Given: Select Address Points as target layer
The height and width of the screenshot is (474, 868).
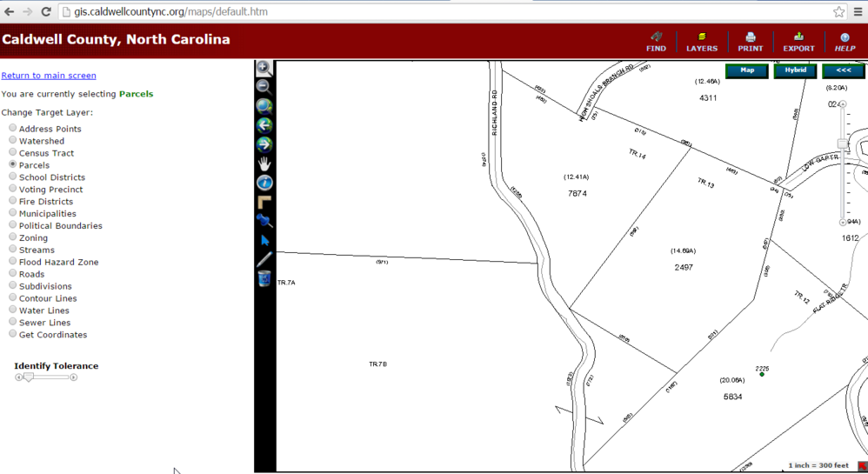Looking at the screenshot, I should (13, 129).
